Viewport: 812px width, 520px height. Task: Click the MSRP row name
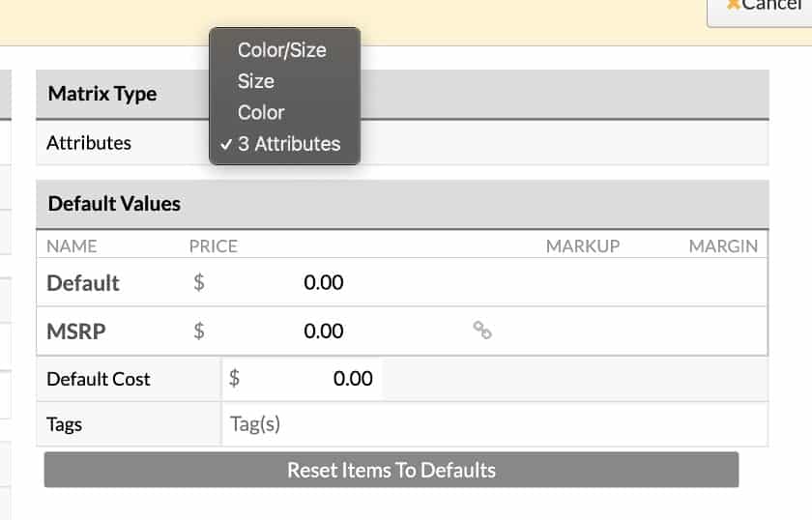coord(76,331)
